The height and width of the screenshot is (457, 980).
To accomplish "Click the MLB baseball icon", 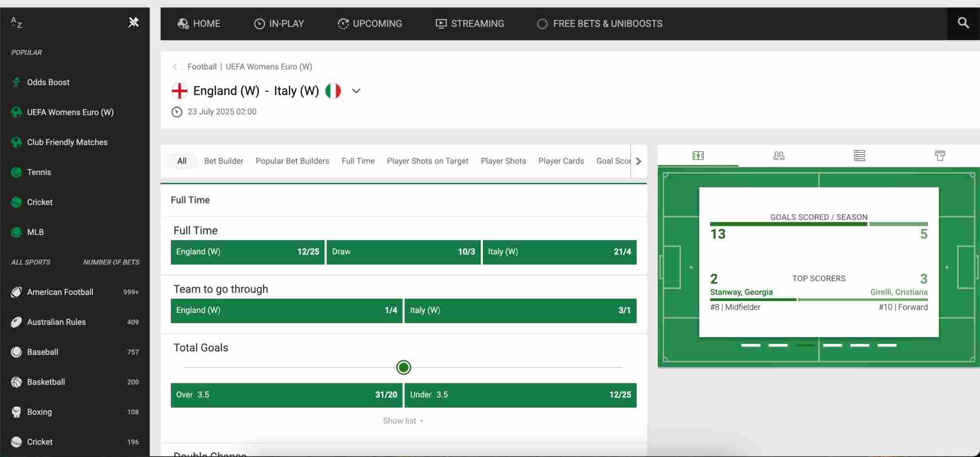I will (x=17, y=232).
